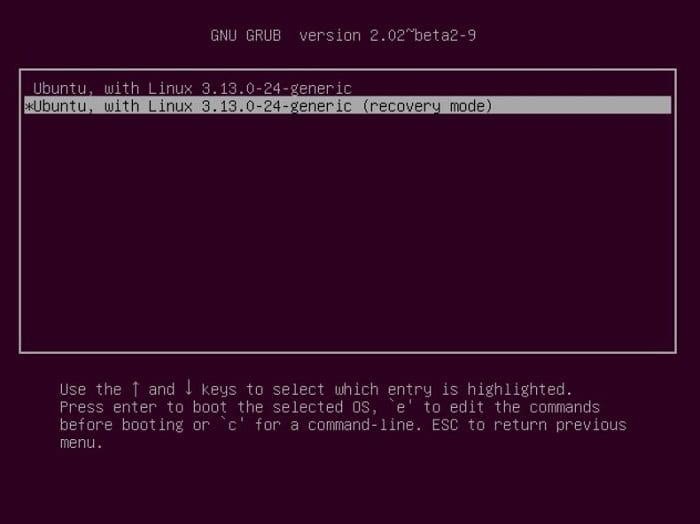The width and height of the screenshot is (700, 524).
Task: Click the down arrow symbol in help text
Action: tap(188, 387)
